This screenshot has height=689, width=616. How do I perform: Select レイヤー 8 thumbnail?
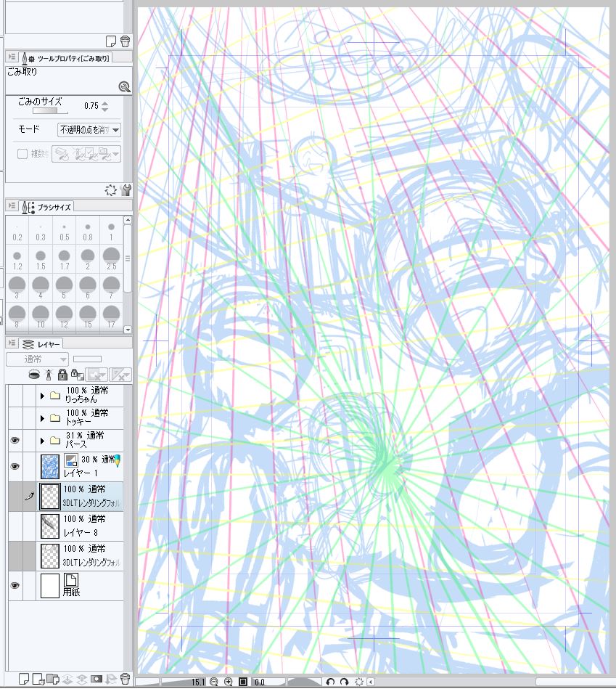49,526
